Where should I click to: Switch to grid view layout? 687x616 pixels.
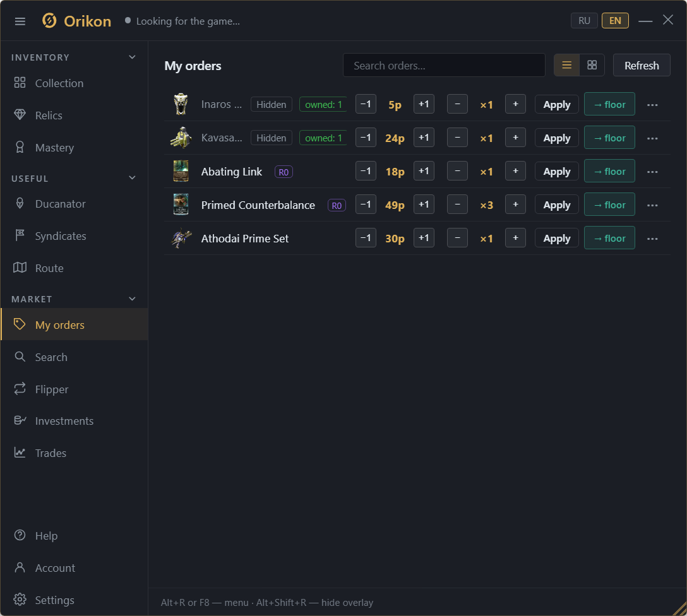592,65
